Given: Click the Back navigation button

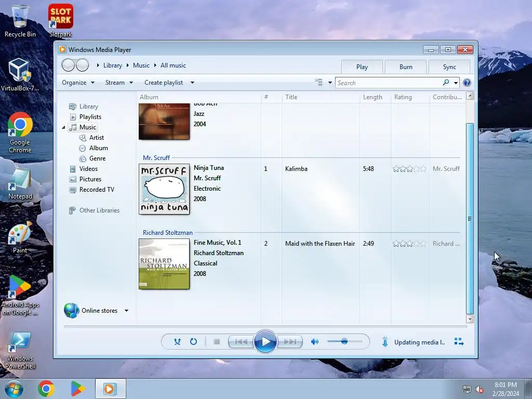Looking at the screenshot, I should [68, 65].
